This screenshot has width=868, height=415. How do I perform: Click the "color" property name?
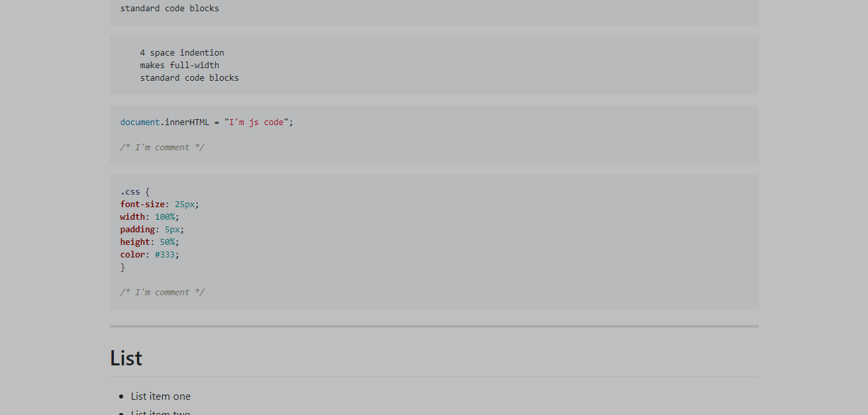click(132, 255)
